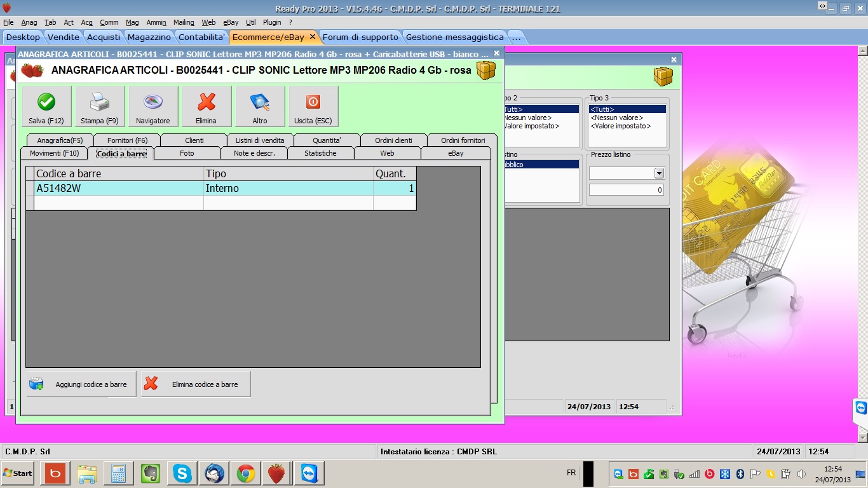The image size is (868, 488).
Task: Click the power plug tray icon
Action: coord(785,474)
